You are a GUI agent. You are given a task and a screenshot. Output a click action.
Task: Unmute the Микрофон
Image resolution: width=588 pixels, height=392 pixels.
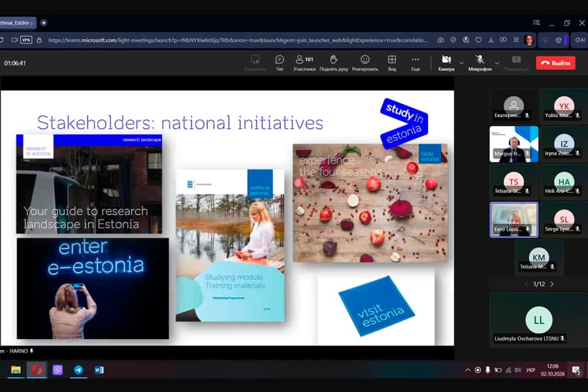480,63
